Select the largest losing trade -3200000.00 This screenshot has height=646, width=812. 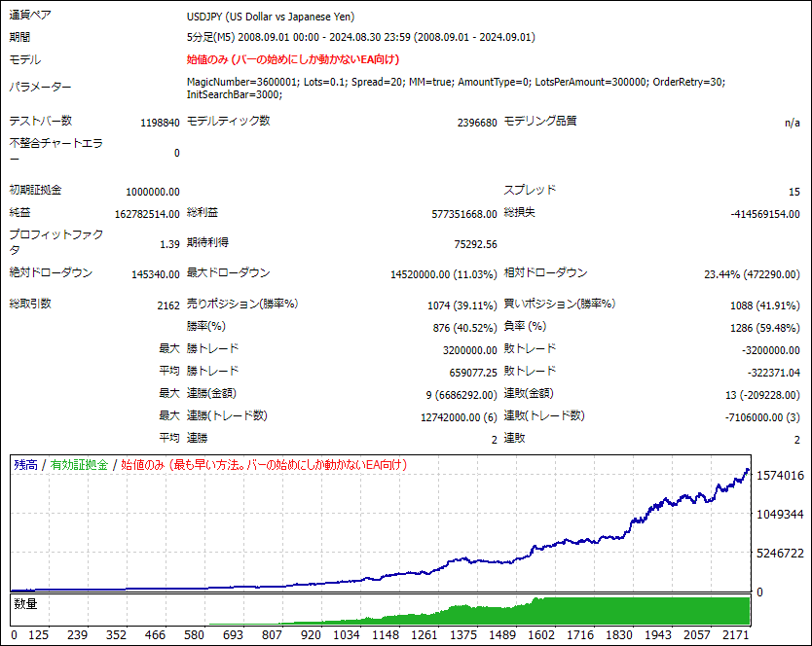pyautogui.click(x=770, y=350)
